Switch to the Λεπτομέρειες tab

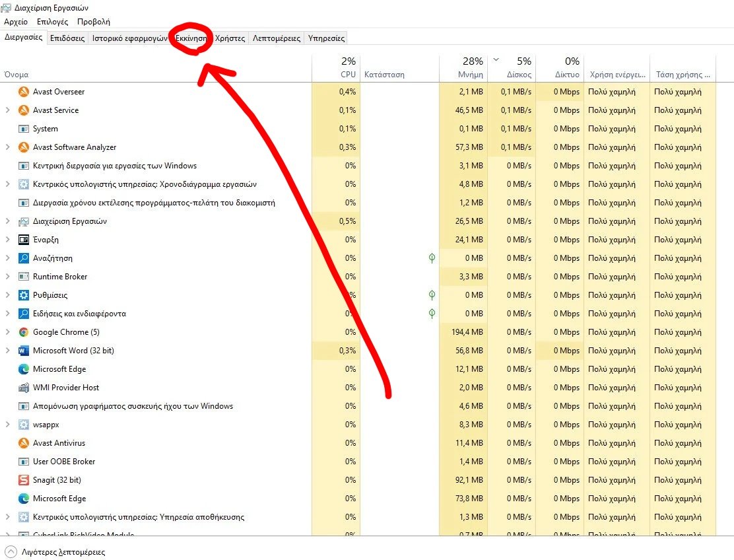pos(277,38)
